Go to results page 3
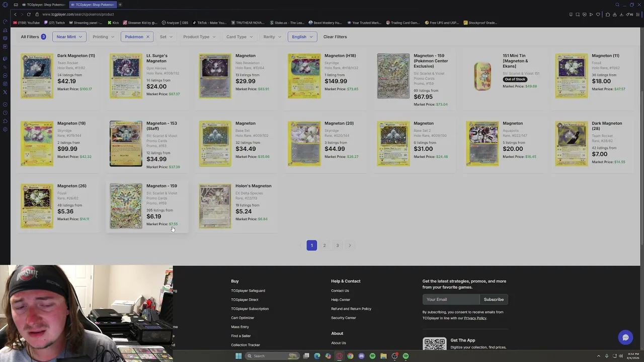This screenshot has height=362, width=644. (338, 245)
